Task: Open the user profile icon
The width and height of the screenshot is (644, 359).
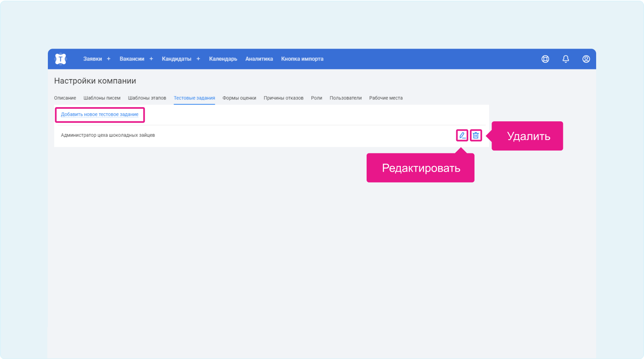Action: [x=586, y=59]
